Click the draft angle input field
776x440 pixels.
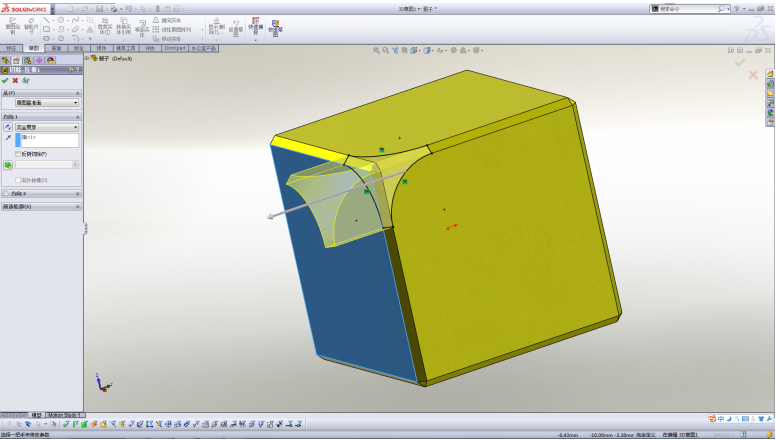click(x=44, y=165)
